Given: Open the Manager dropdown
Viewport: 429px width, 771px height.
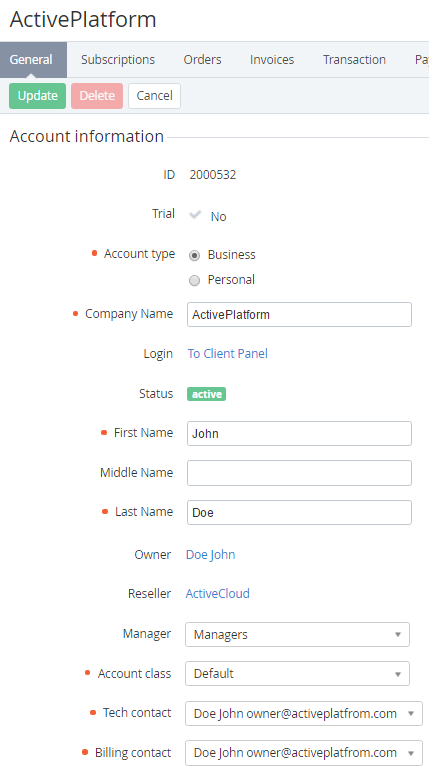Looking at the screenshot, I should pos(297,634).
